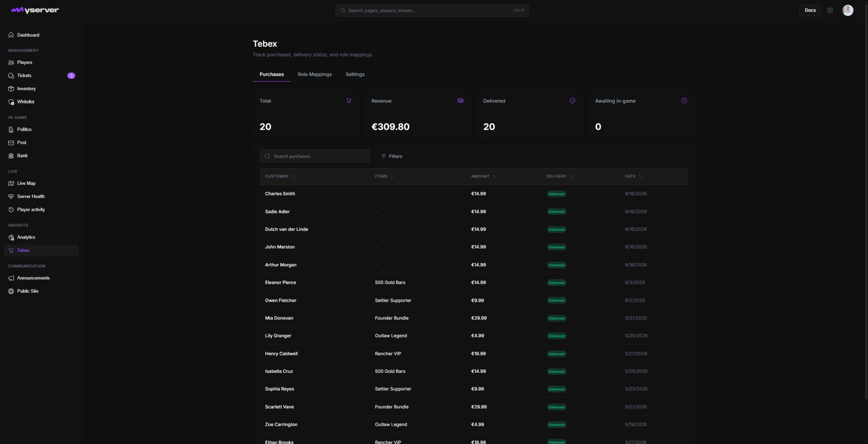Click Delivered badge for Henry Caldwell

[556, 354]
